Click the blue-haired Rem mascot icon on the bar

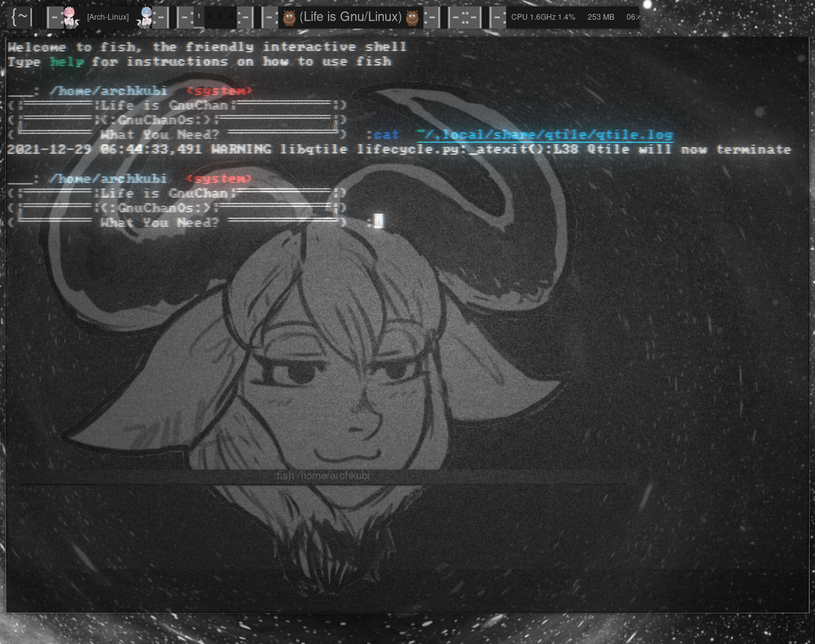pos(145,17)
